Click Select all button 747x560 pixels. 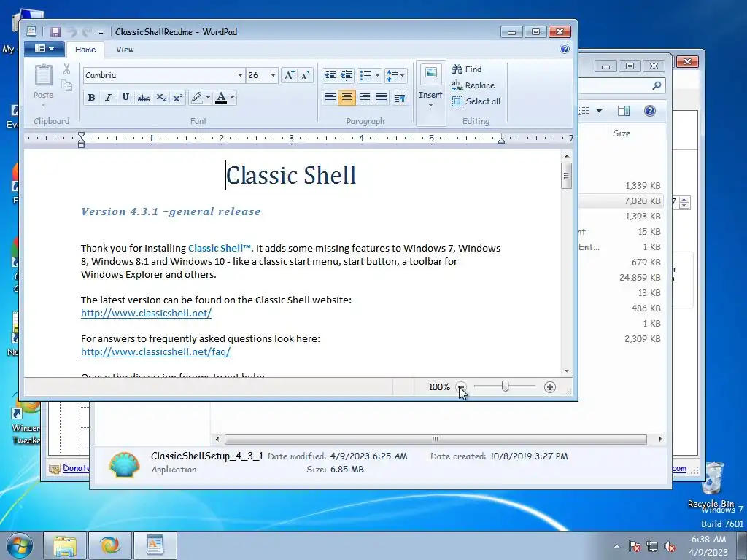[x=476, y=101]
